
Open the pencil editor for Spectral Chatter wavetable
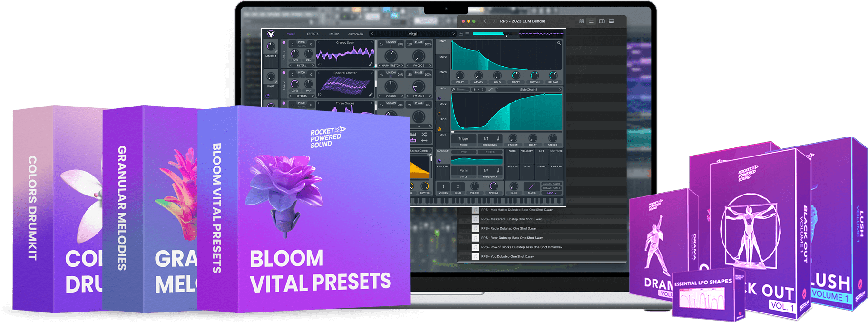[371, 94]
